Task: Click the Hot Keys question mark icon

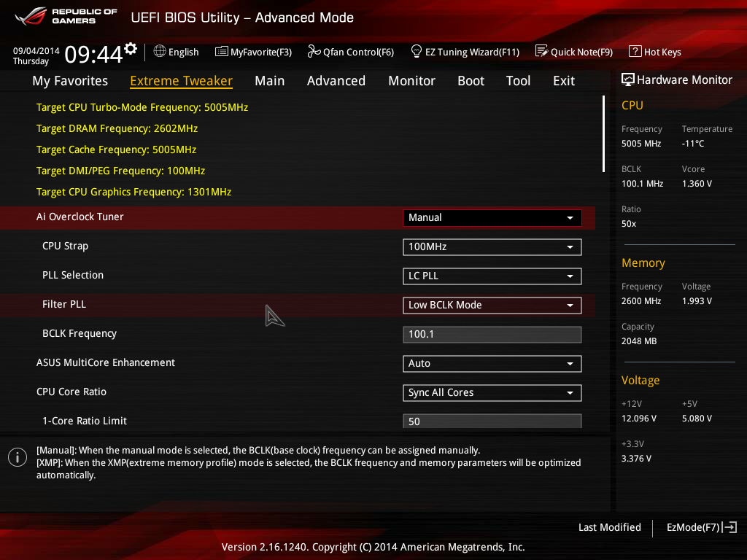Action: (635, 51)
